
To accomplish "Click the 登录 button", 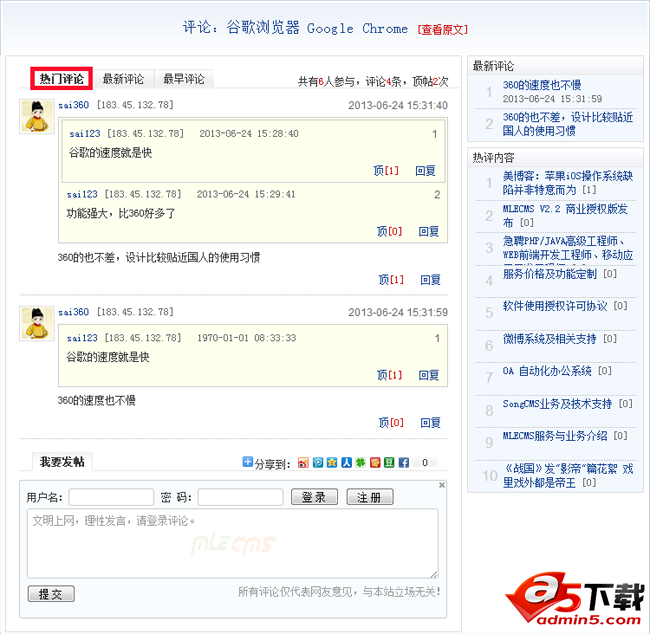I will pos(314,497).
